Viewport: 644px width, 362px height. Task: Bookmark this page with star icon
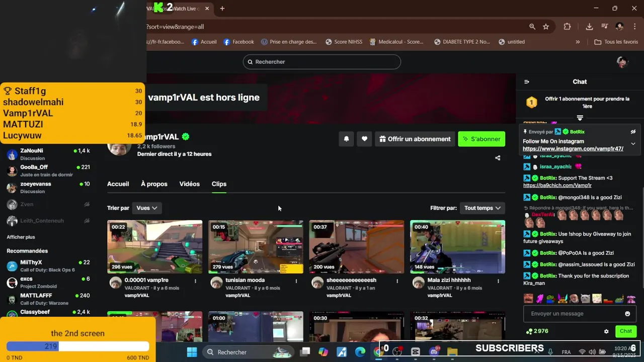(546, 27)
